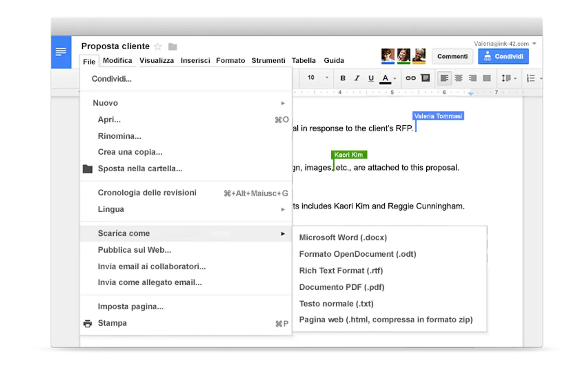Select left align text option
Screen dimensions: 588x367
click(444, 78)
